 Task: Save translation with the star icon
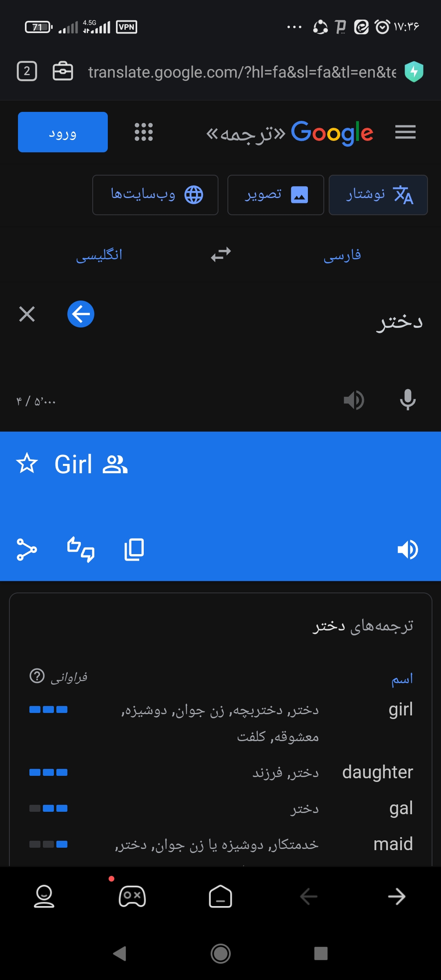(x=27, y=463)
